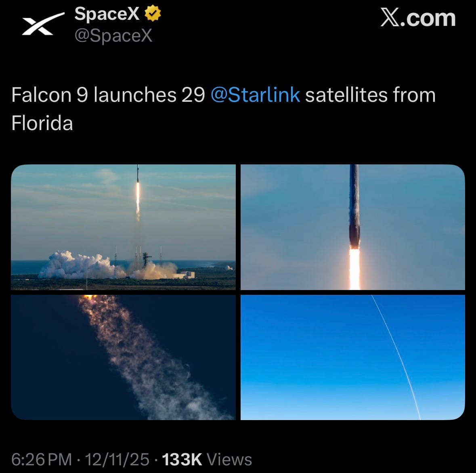Click the word "Florida" in post
This screenshot has width=476, height=473.
42,123
